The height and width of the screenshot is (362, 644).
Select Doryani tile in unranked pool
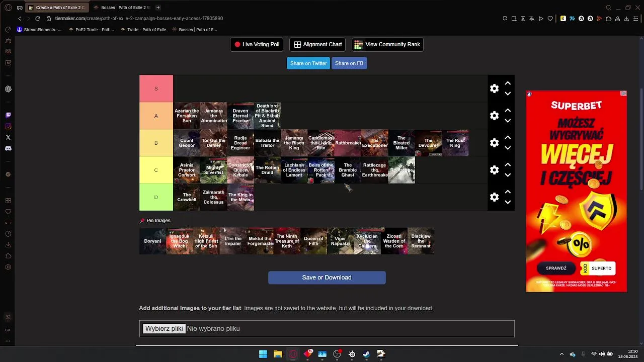152,241
